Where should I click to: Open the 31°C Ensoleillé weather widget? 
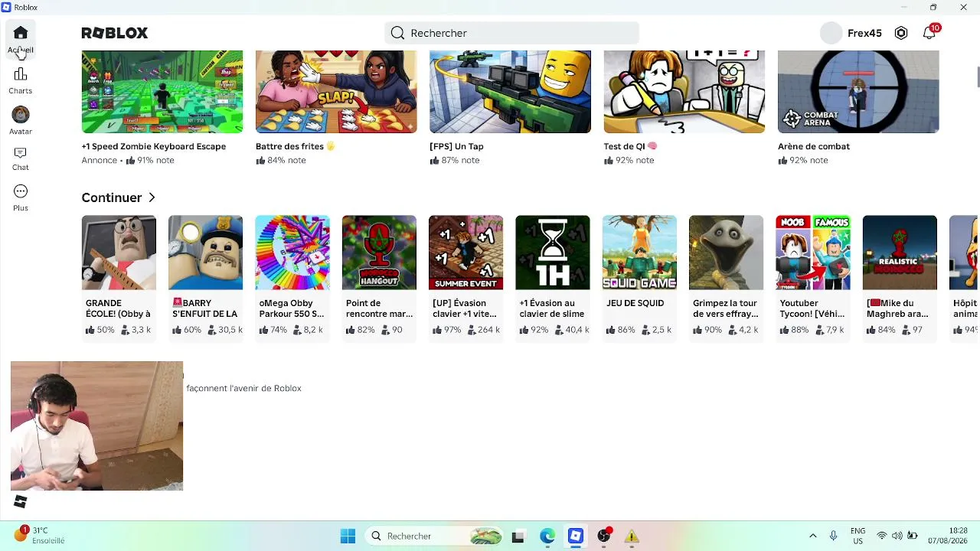click(40, 536)
